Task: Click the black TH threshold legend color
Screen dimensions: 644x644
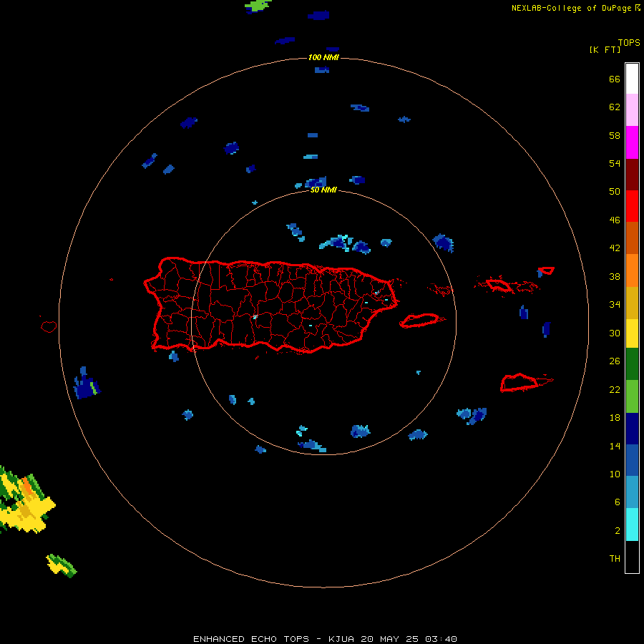Action: pos(632,557)
